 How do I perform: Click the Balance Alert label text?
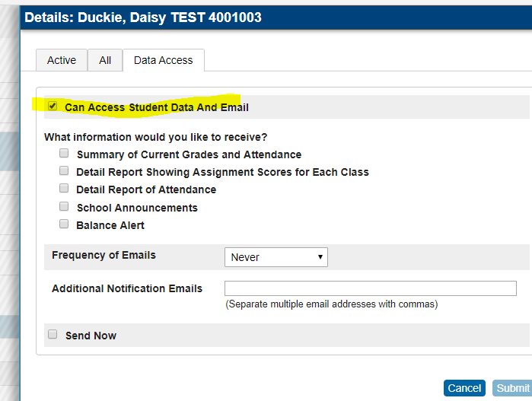pyautogui.click(x=110, y=225)
